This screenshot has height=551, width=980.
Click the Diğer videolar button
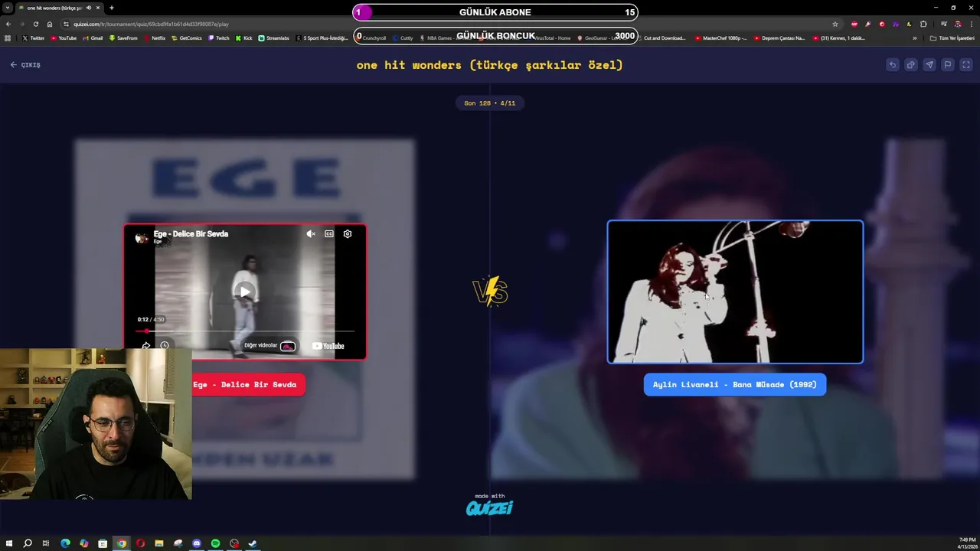[x=269, y=346]
